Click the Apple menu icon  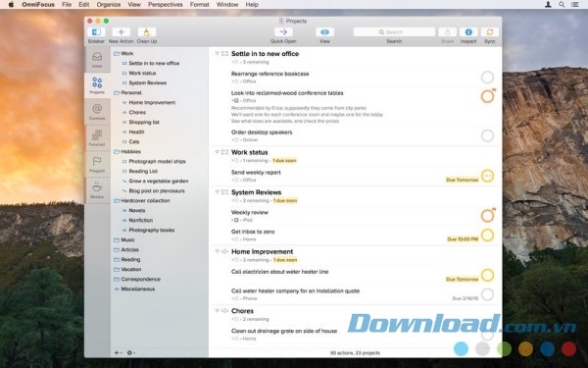point(11,5)
